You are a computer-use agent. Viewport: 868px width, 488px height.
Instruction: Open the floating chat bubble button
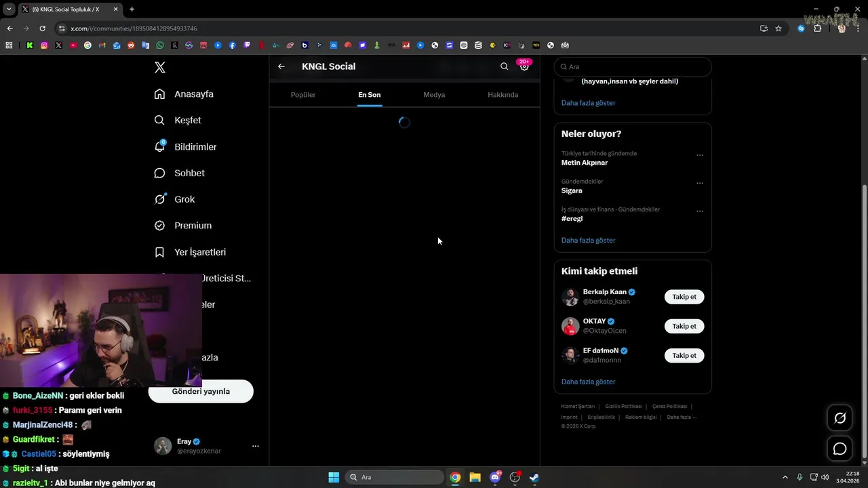point(840,449)
